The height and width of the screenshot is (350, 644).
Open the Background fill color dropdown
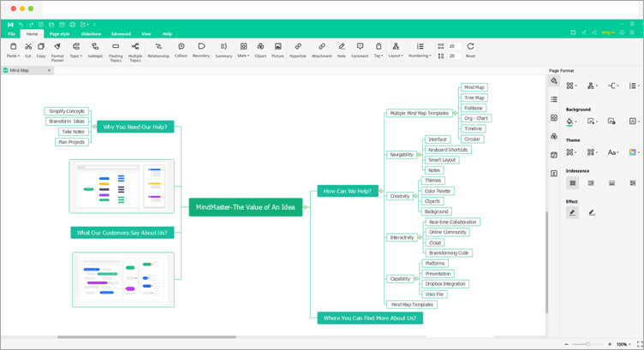[x=571, y=122]
